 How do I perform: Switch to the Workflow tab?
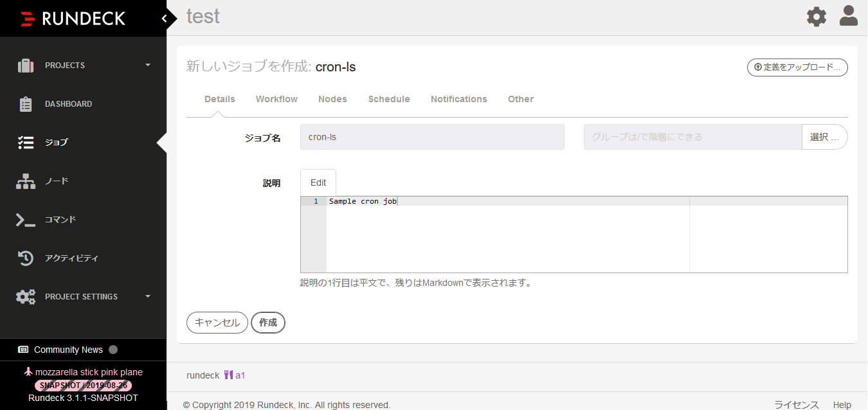click(x=276, y=99)
